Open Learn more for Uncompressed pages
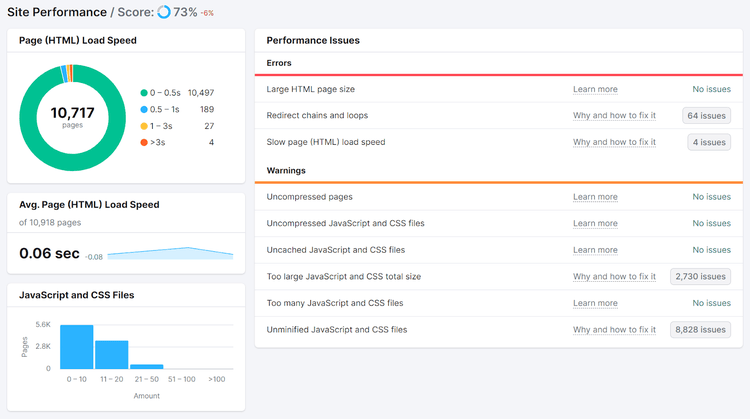Image resolution: width=750 pixels, height=419 pixels. pos(595,197)
